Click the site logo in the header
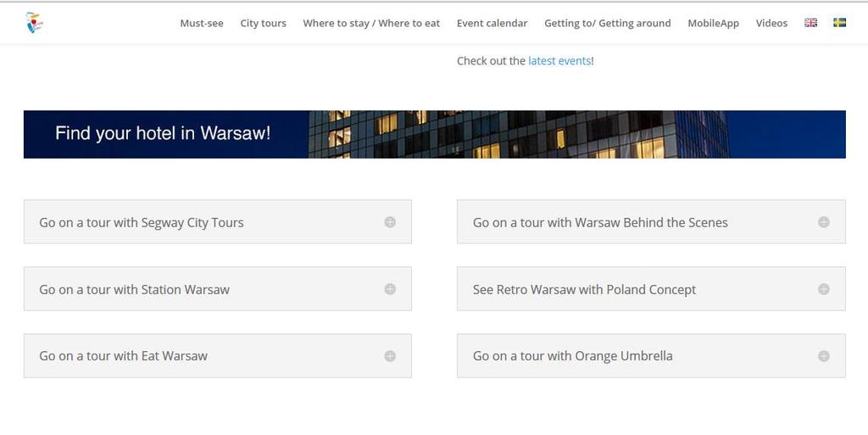868x435 pixels. (x=34, y=23)
